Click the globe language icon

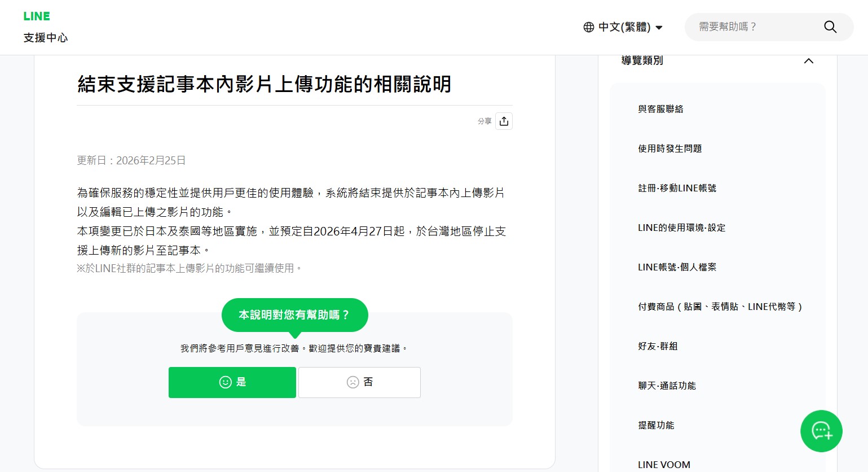click(x=588, y=27)
